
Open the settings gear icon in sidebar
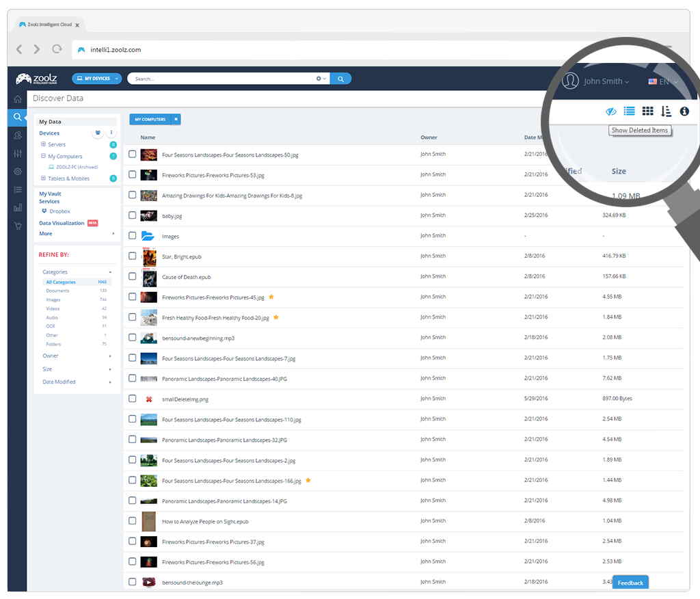click(x=17, y=171)
